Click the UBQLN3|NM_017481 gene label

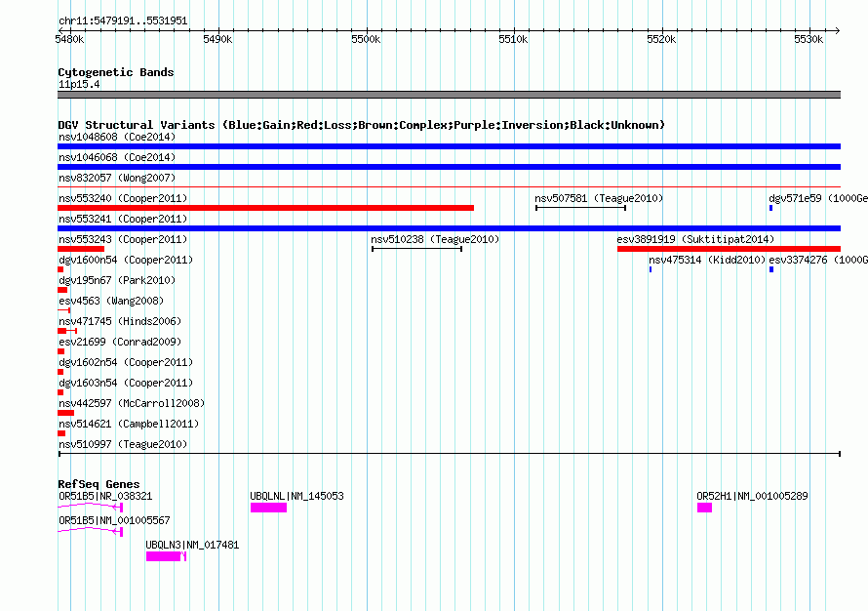[x=192, y=545]
